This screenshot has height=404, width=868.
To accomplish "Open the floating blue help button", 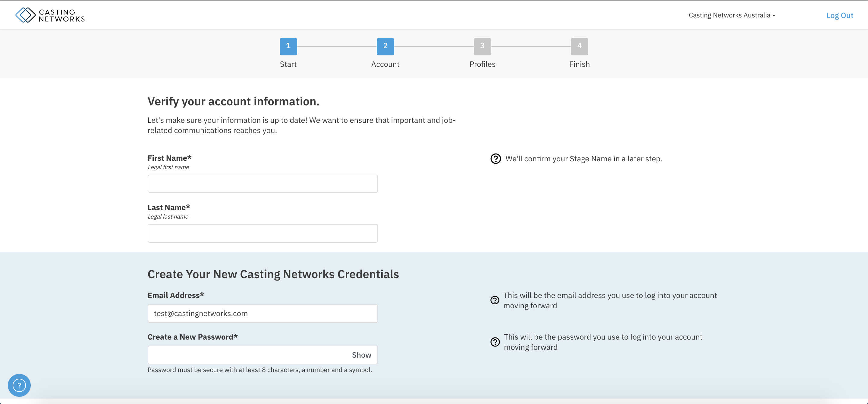I will [x=19, y=385].
